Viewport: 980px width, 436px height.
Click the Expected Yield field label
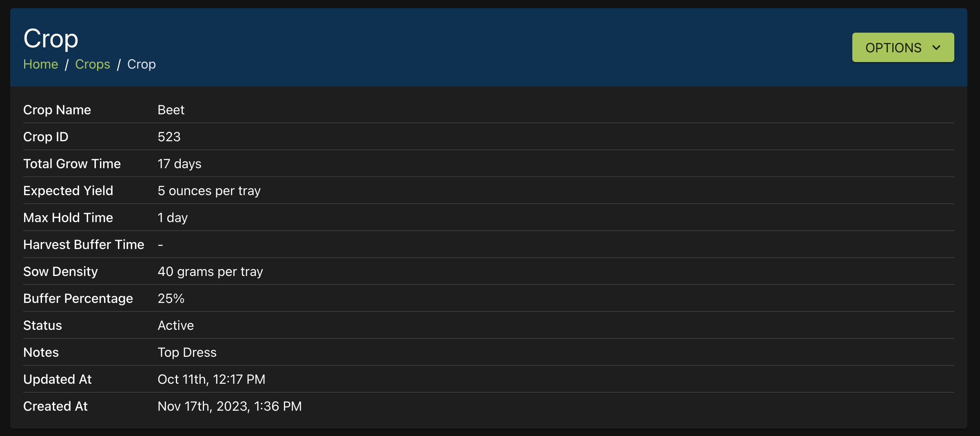tap(68, 191)
